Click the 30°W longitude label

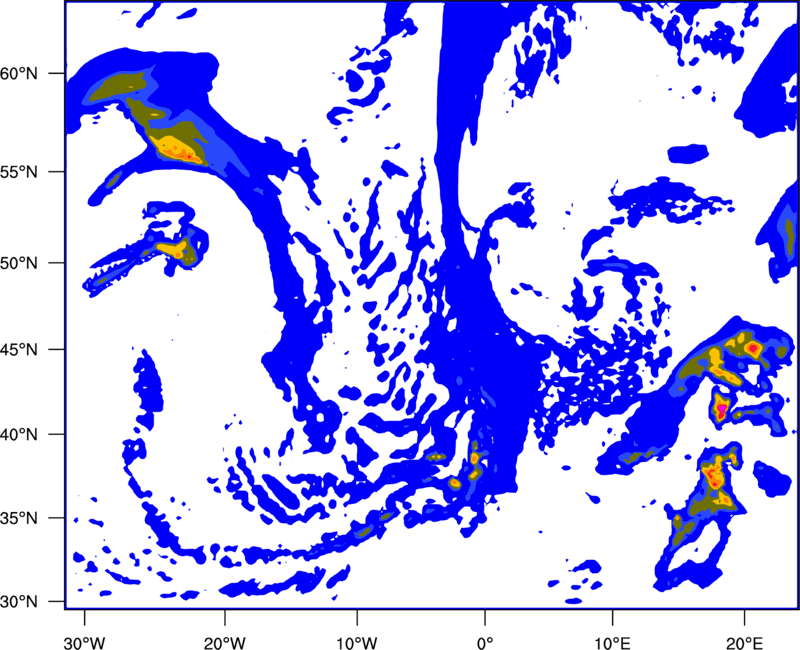[84, 643]
